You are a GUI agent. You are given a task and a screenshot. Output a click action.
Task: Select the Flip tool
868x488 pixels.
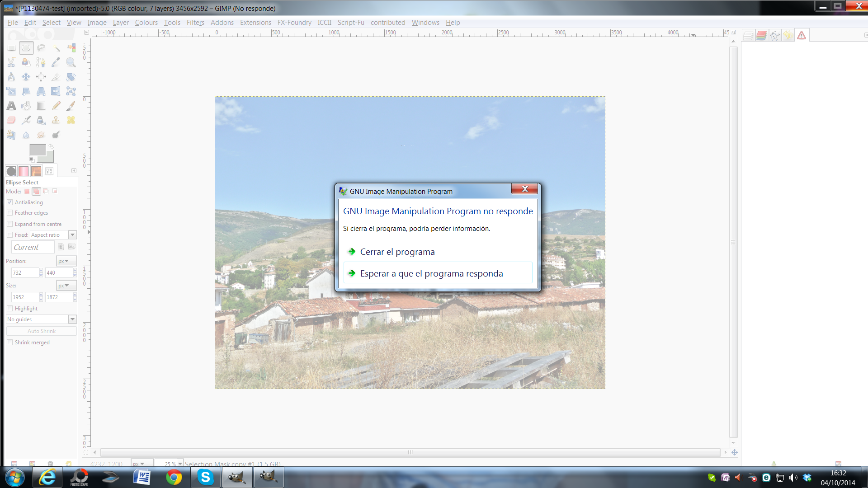tap(56, 91)
